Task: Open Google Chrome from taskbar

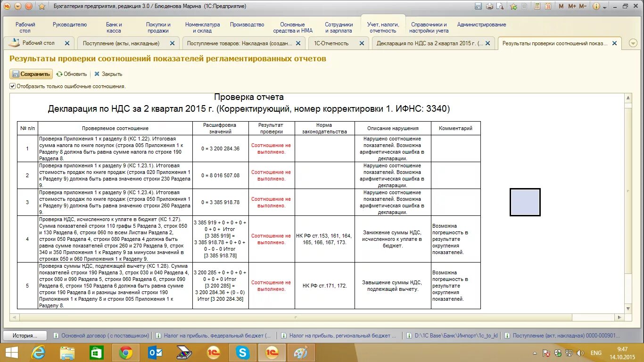Action: click(x=126, y=353)
